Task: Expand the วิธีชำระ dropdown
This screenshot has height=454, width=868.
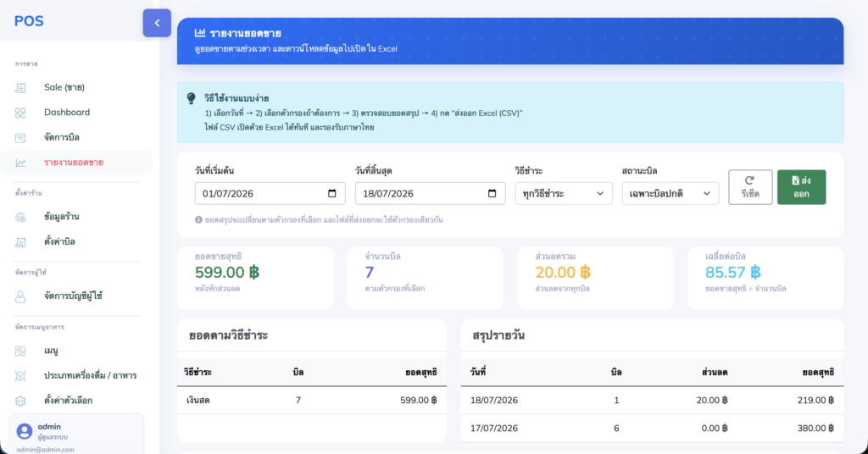Action: [564, 194]
